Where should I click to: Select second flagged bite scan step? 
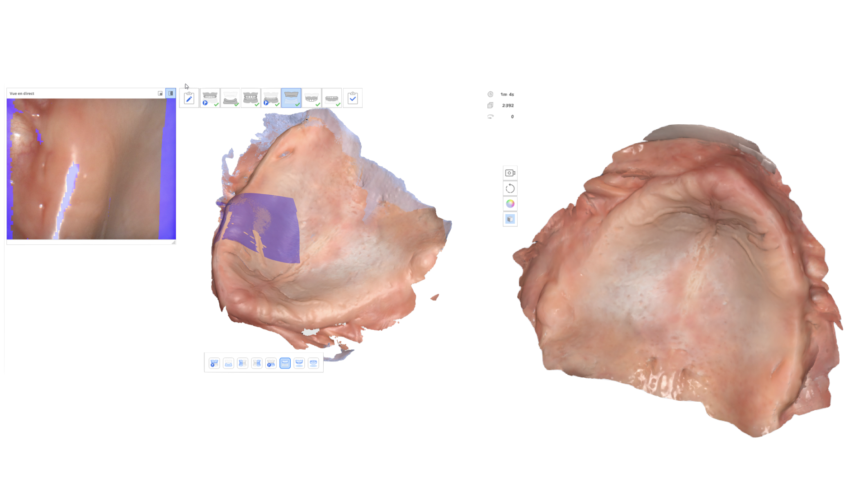271,98
